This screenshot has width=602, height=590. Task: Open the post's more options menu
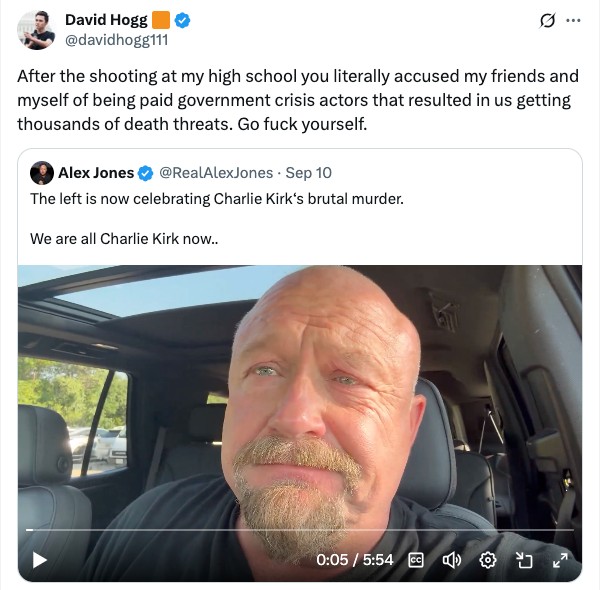point(573,20)
